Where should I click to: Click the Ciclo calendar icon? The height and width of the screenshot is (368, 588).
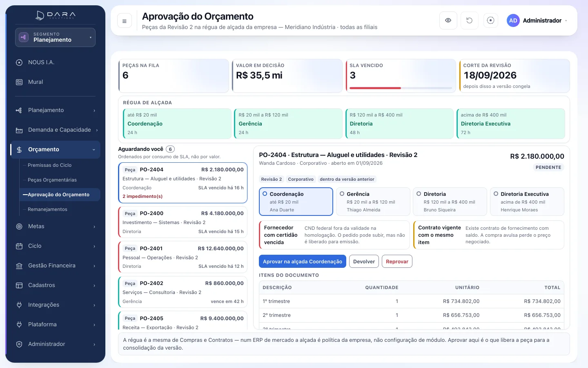click(19, 246)
